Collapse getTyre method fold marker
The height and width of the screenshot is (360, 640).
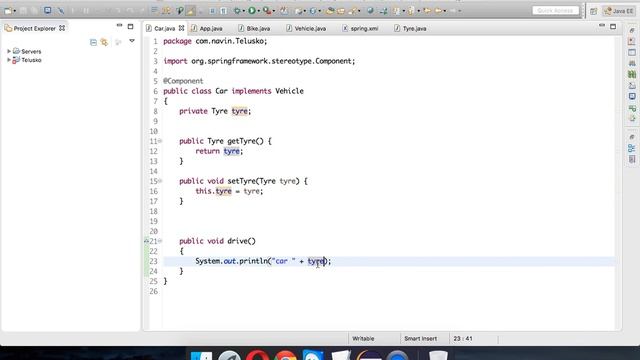click(160, 141)
